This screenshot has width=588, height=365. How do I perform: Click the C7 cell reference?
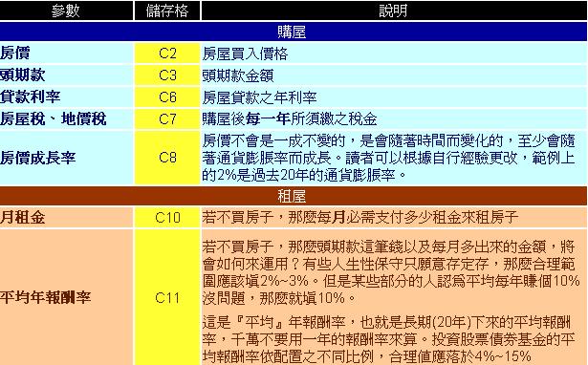(167, 118)
